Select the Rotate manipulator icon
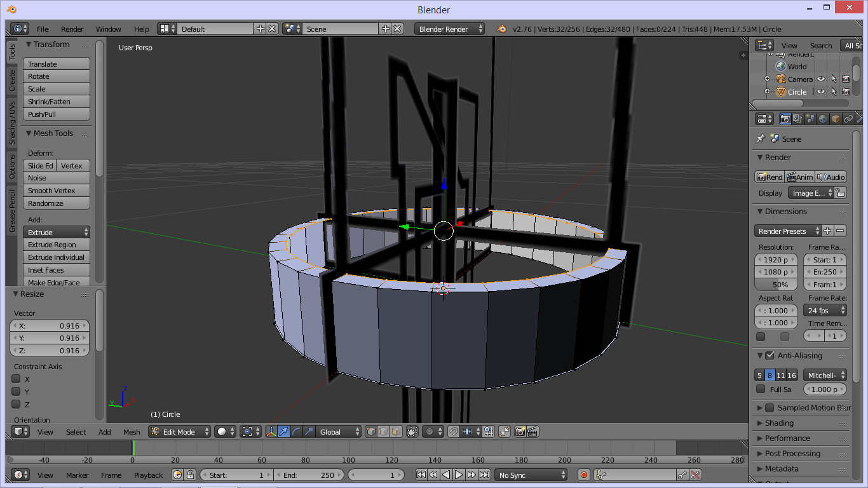This screenshot has height=488, width=868. click(294, 431)
